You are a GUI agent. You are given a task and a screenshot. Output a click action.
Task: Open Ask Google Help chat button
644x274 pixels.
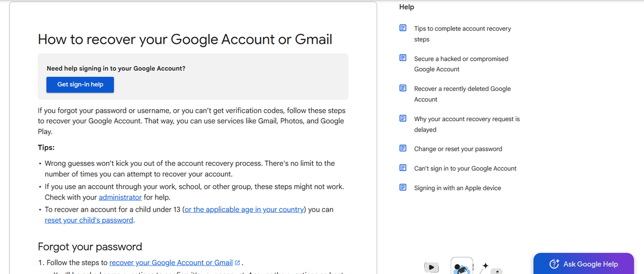584,264
